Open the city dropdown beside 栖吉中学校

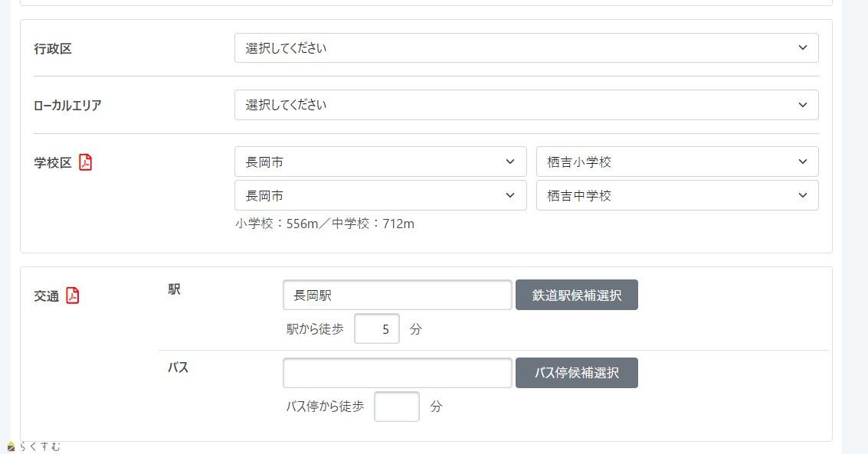click(380, 195)
